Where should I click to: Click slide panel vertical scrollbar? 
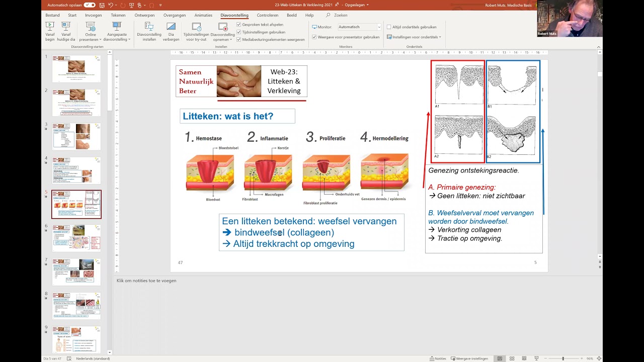pyautogui.click(x=110, y=201)
